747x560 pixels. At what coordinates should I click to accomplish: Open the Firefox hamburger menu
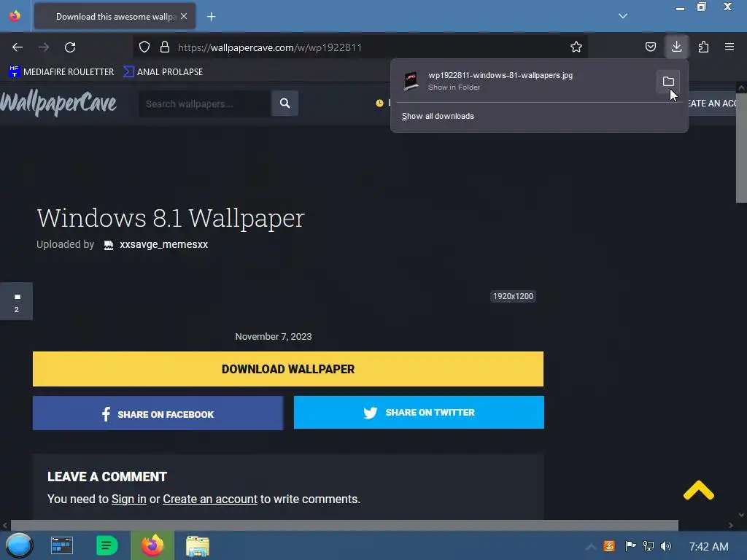pos(729,47)
